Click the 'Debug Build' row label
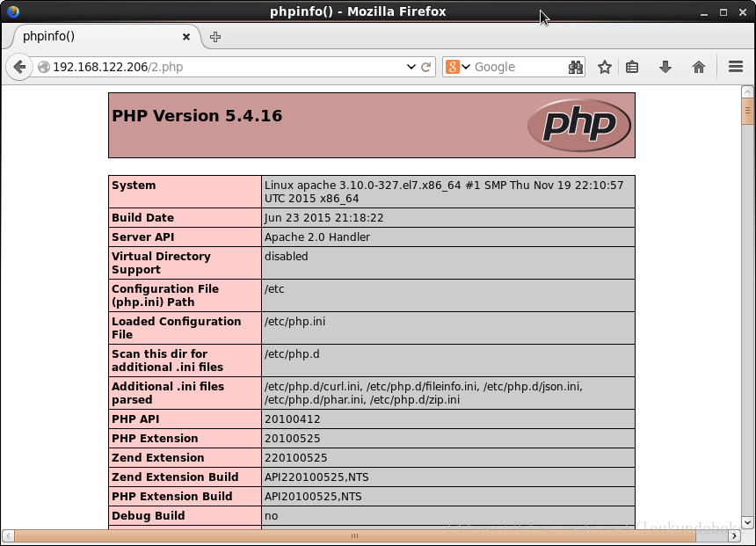Viewport: 756px width, 546px height. (148, 515)
